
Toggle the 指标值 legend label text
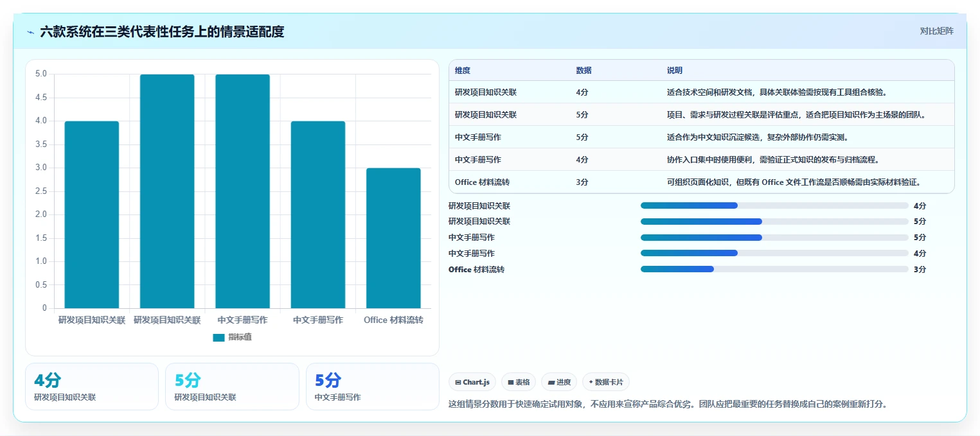240,337
